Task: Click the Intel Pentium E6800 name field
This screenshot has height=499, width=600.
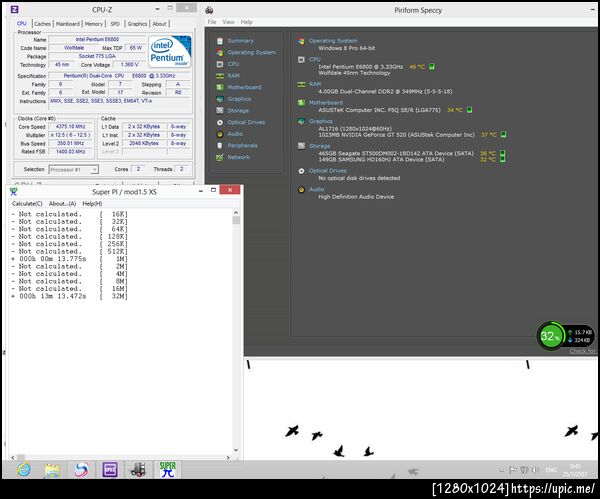Action: pyautogui.click(x=97, y=39)
